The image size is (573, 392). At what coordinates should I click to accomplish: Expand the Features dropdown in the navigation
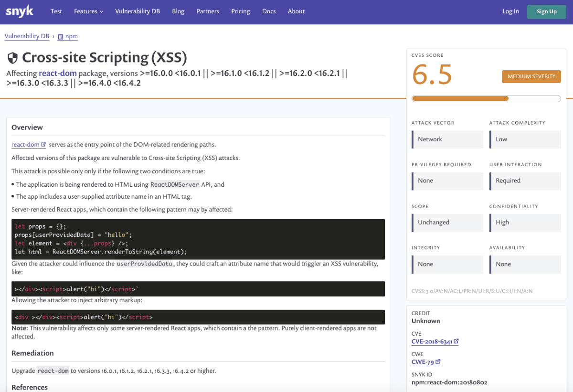[x=88, y=11]
